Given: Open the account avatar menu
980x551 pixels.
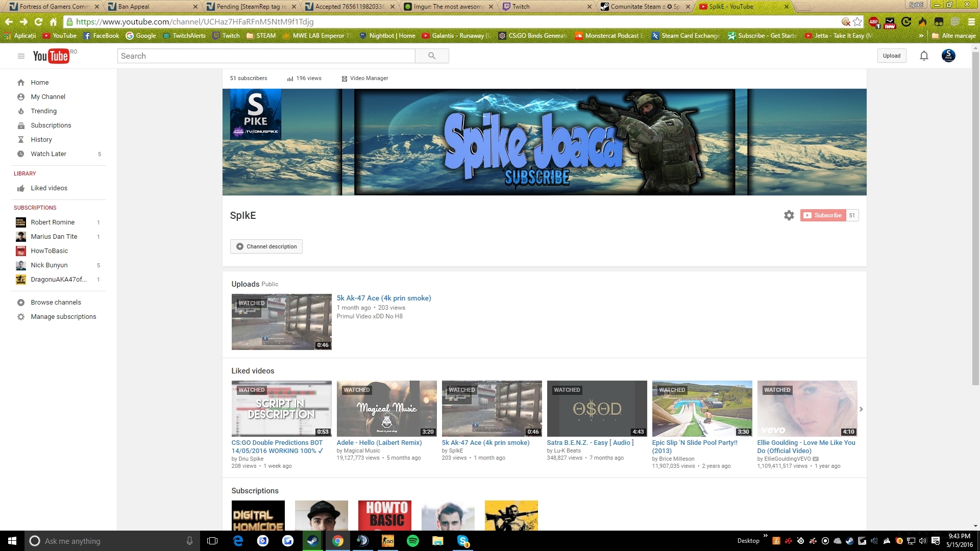Looking at the screenshot, I should click(948, 56).
